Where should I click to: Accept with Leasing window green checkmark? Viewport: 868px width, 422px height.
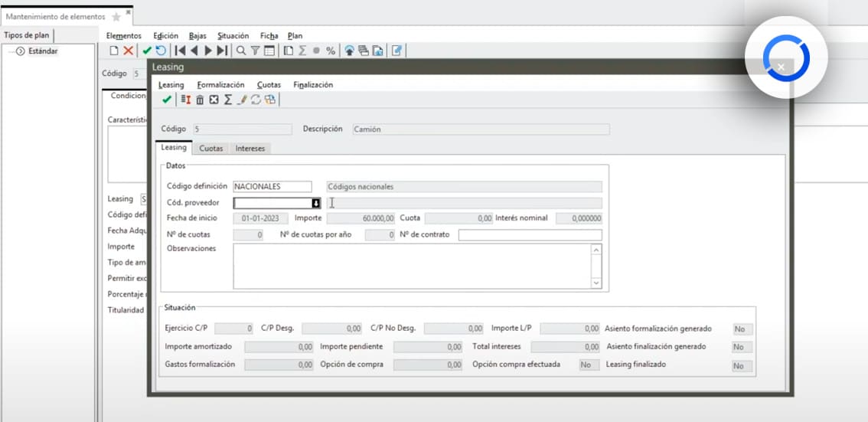167,100
